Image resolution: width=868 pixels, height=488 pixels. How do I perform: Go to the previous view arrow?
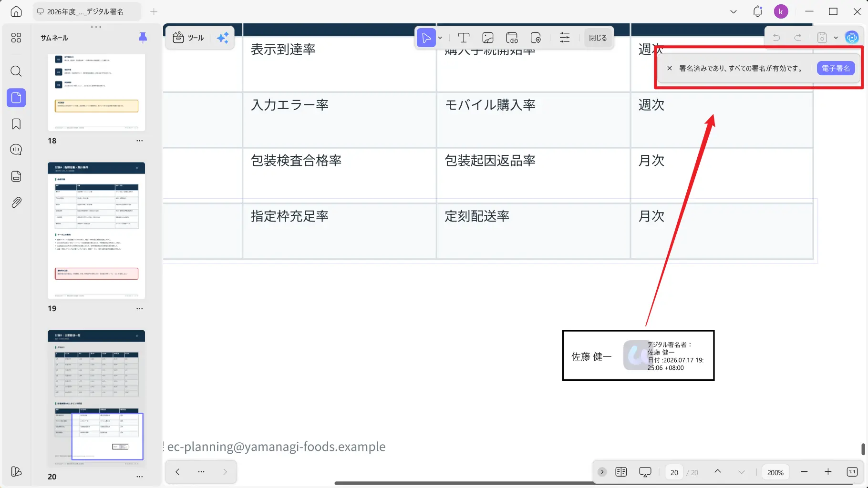(x=177, y=472)
